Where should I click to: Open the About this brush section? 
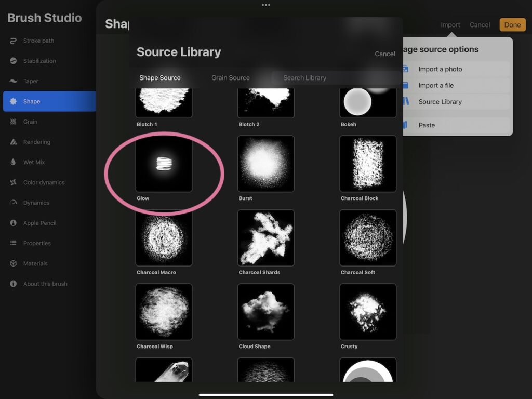point(45,284)
